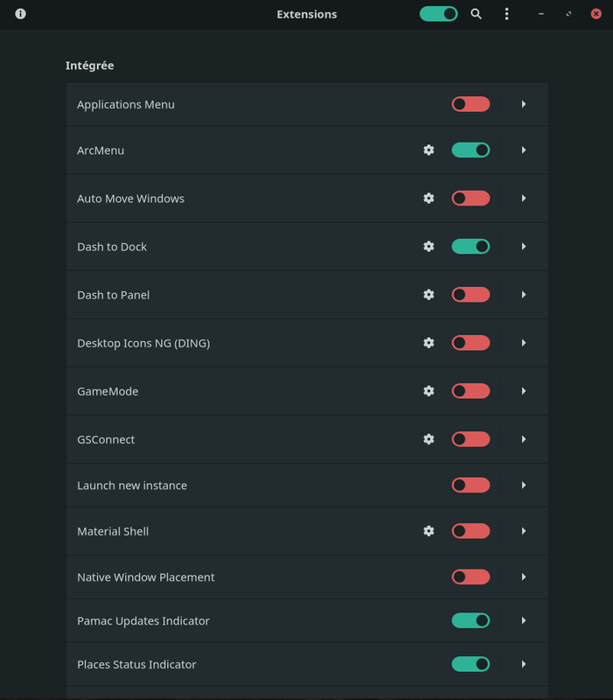Open Auto Move Windows settings gear
This screenshot has width=613, height=700.
428,199
